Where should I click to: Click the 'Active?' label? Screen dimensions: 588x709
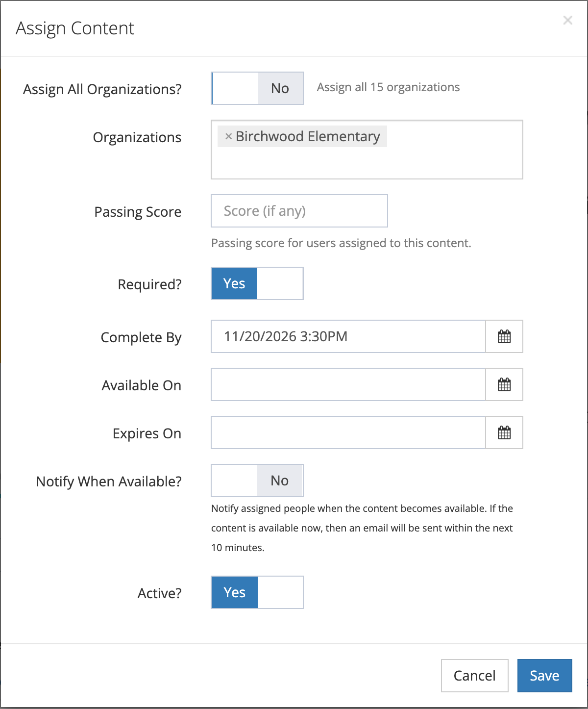[159, 593]
